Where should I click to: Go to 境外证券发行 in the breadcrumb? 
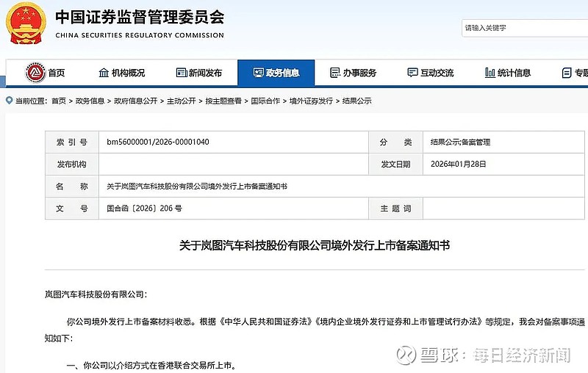point(311,101)
